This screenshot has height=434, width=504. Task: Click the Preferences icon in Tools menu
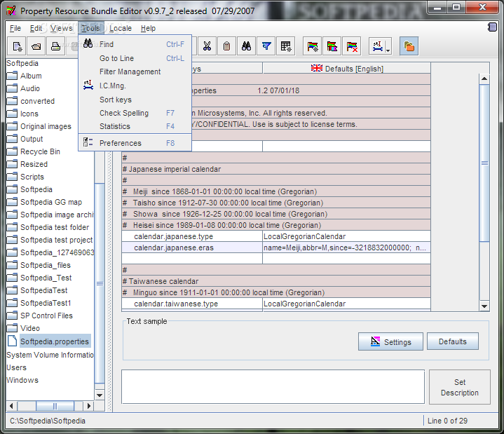coord(88,142)
